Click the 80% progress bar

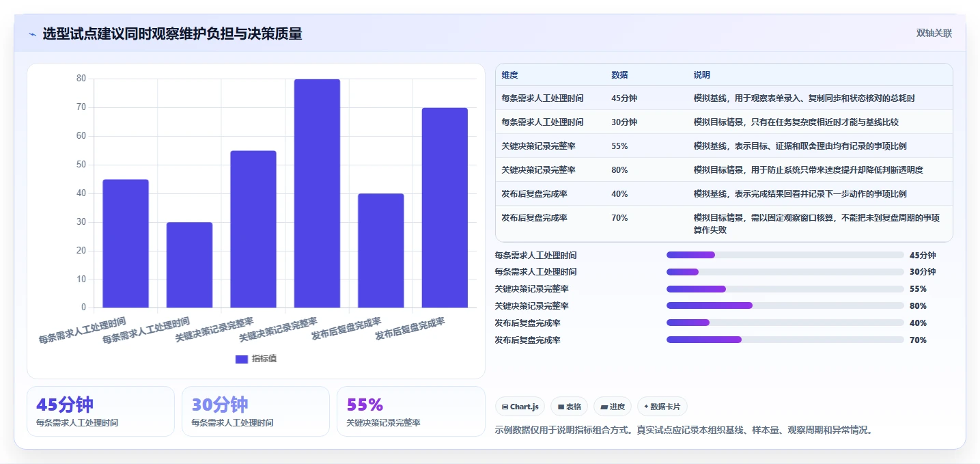click(785, 306)
